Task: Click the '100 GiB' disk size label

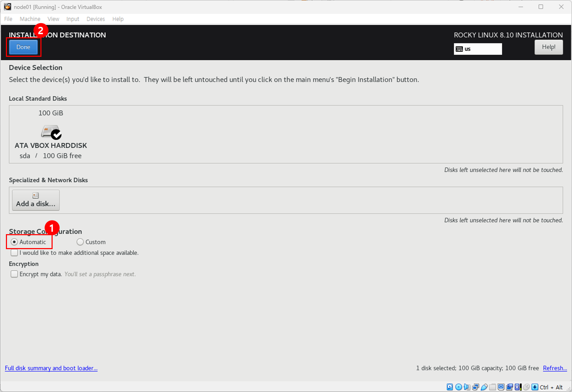Action: point(51,113)
